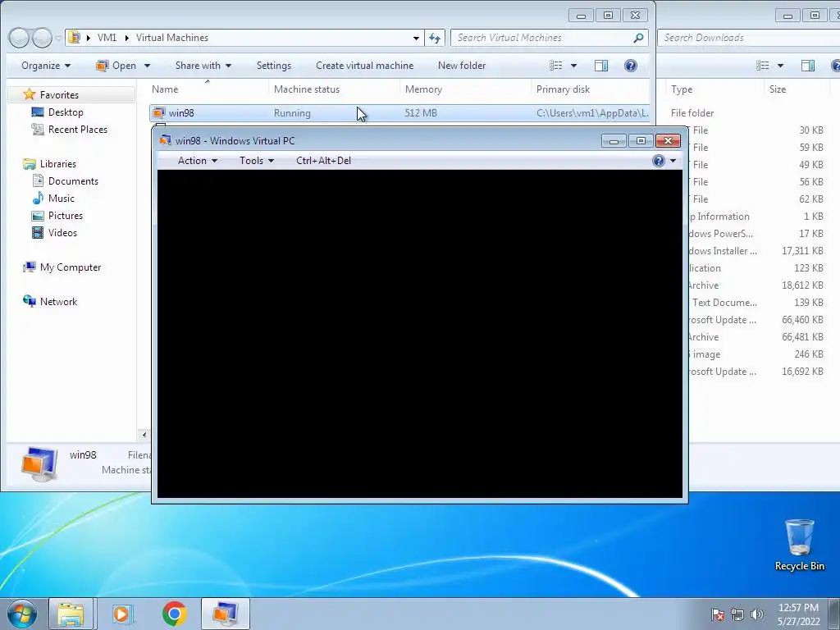
Task: Click Settings in the Explorer toolbar
Action: (274, 66)
